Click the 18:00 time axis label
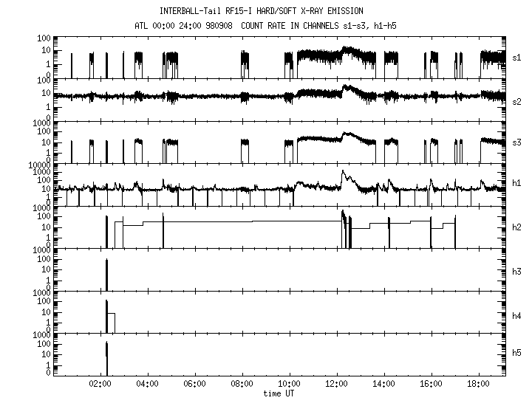532x406 pixels. pos(479,385)
